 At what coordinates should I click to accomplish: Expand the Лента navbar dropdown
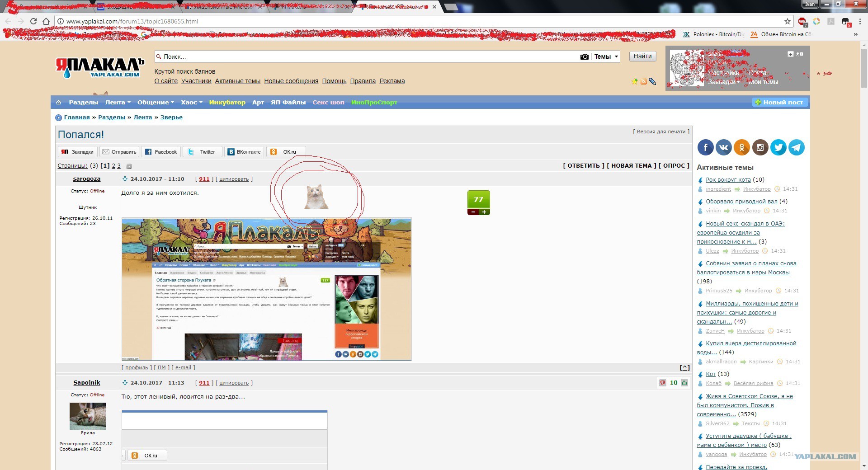(118, 103)
